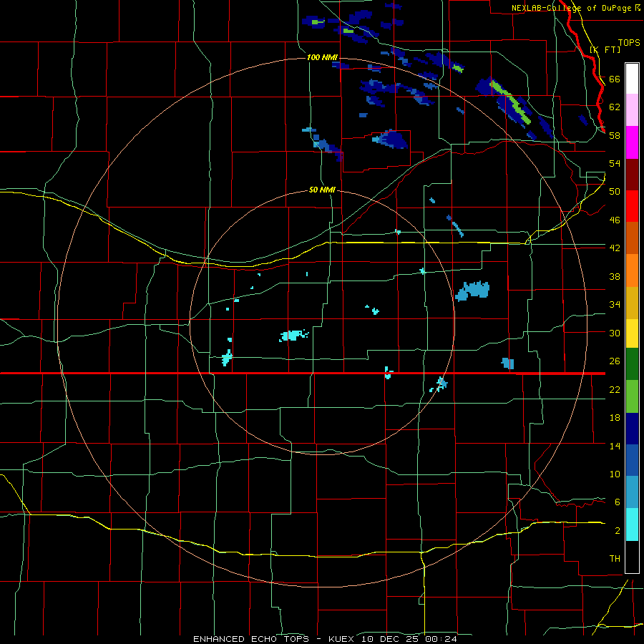Viewport: 644px width, 644px height.
Task: Click the TH threshold label
Action: pyautogui.click(x=615, y=559)
